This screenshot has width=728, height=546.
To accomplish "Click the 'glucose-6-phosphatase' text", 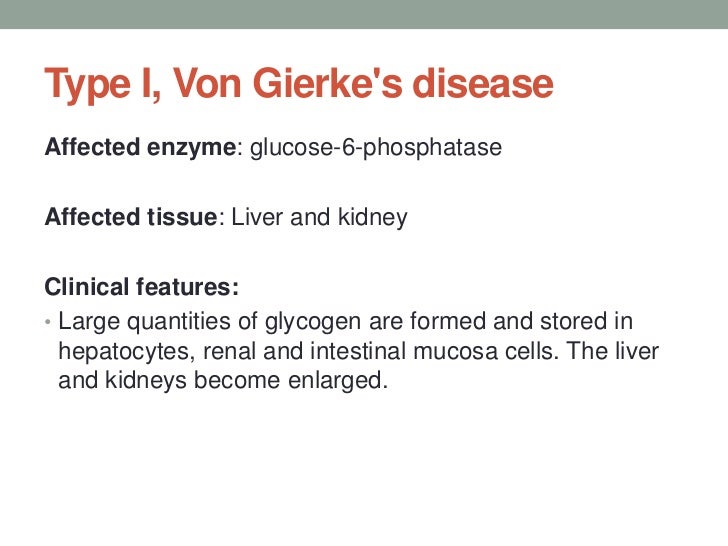I will tap(375, 149).
